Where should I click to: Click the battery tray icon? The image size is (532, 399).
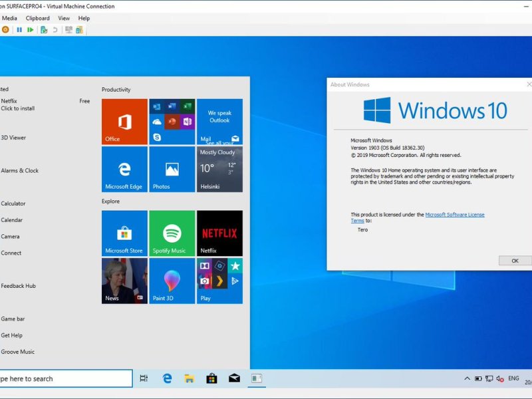[478, 378]
